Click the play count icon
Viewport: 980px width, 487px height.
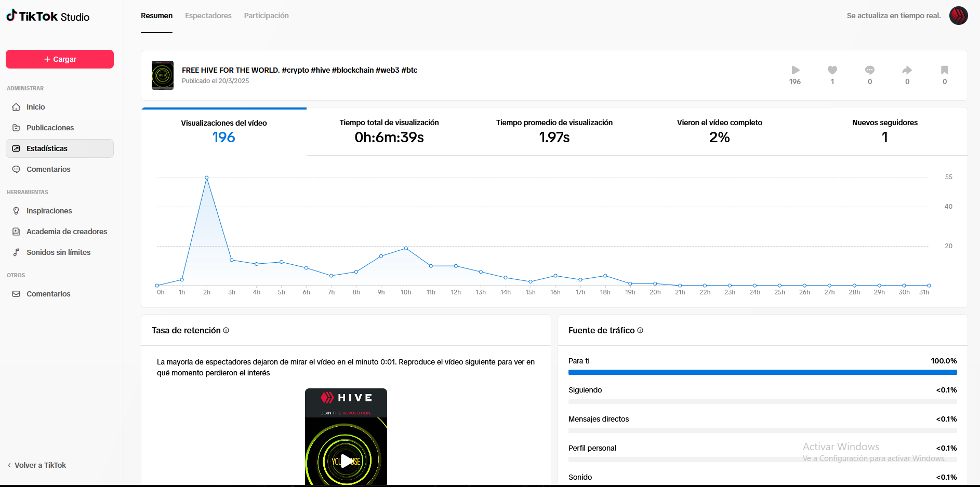pyautogui.click(x=796, y=70)
